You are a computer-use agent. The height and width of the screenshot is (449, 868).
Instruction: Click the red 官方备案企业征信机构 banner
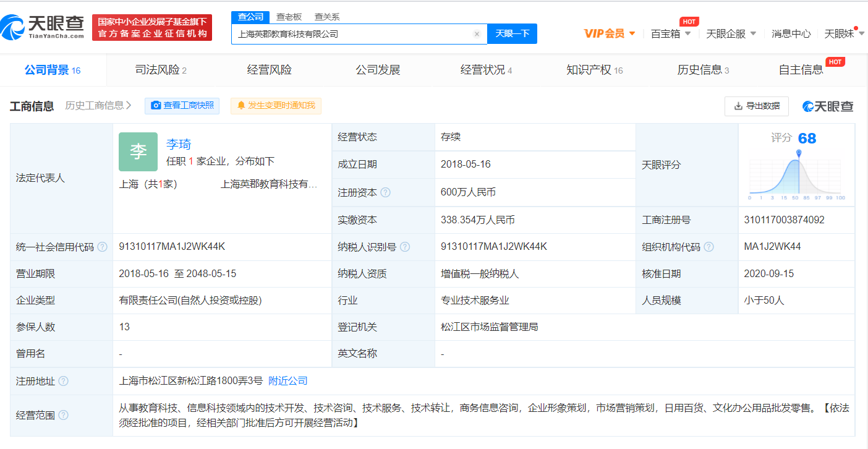(x=152, y=28)
